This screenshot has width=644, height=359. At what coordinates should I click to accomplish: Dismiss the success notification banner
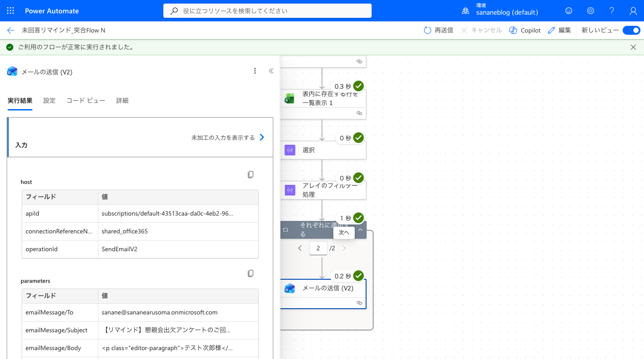point(633,47)
